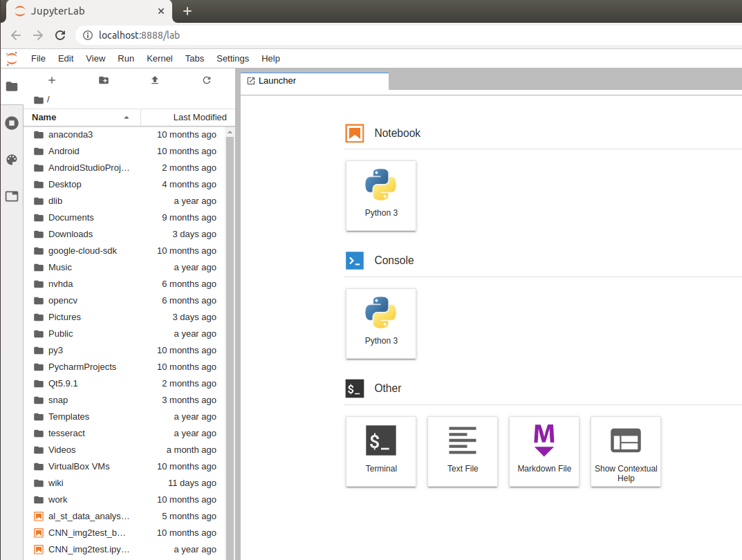Open the Tabs sidebar icon
Viewport: 742px width, 560px height.
[12, 196]
